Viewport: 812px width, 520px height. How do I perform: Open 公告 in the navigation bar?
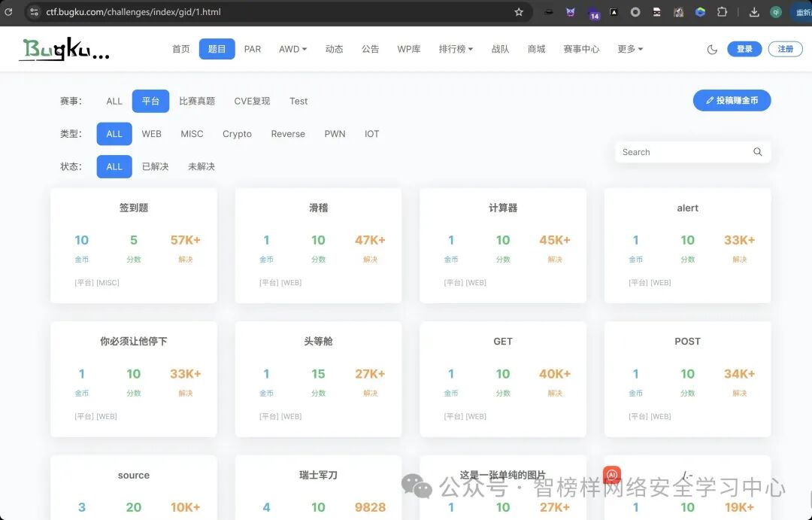click(370, 49)
